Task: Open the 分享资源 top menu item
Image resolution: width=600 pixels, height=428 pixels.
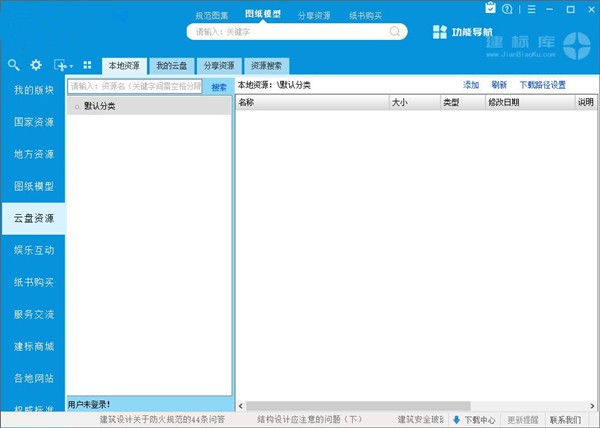Action: point(315,15)
